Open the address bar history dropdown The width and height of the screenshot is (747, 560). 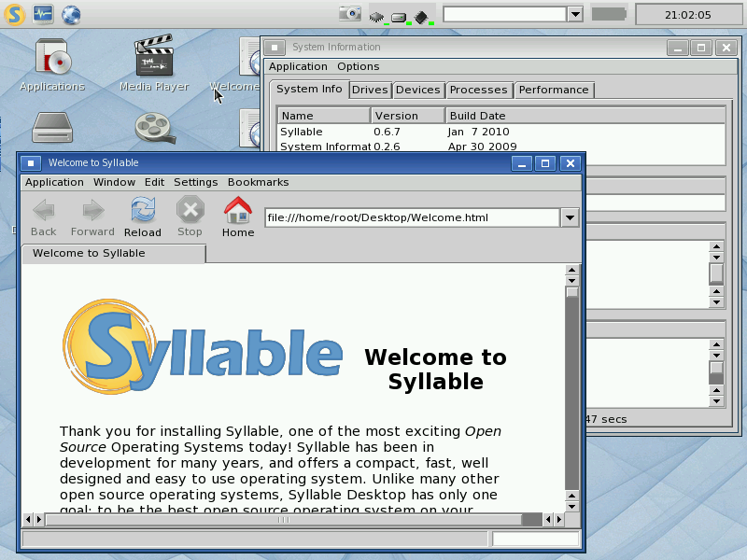point(570,218)
